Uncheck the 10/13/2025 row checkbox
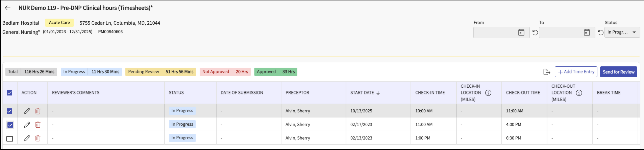Screen dimensions: 644x150 (x=9, y=111)
